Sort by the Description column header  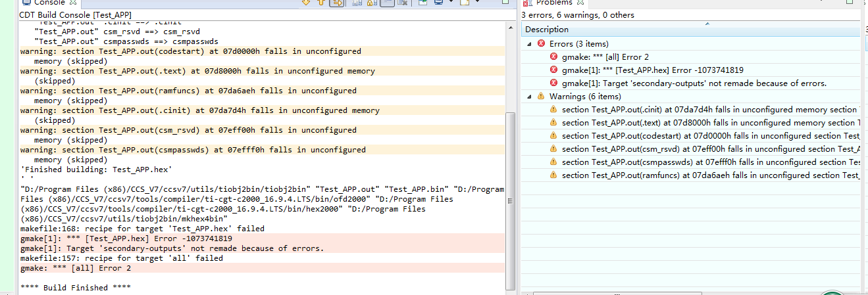click(691, 30)
